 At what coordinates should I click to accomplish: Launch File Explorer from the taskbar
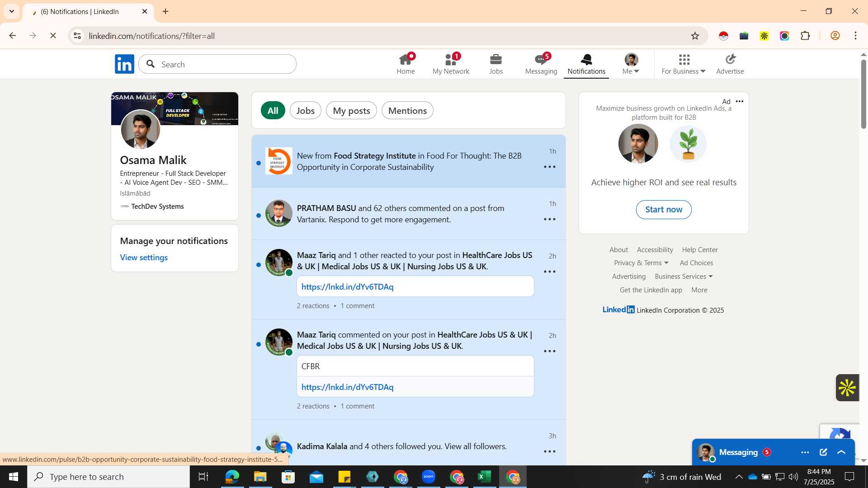coord(260,477)
